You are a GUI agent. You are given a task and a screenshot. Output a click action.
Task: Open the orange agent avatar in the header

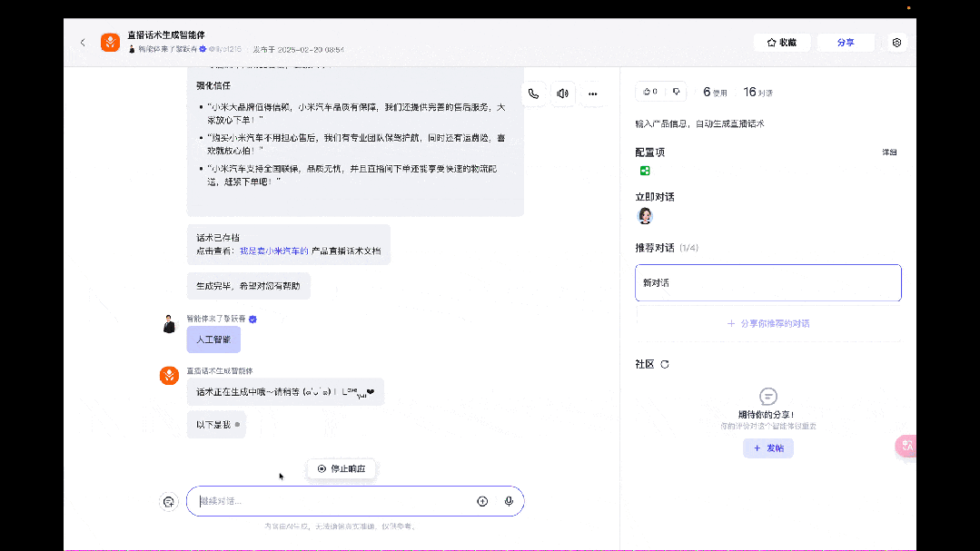110,43
